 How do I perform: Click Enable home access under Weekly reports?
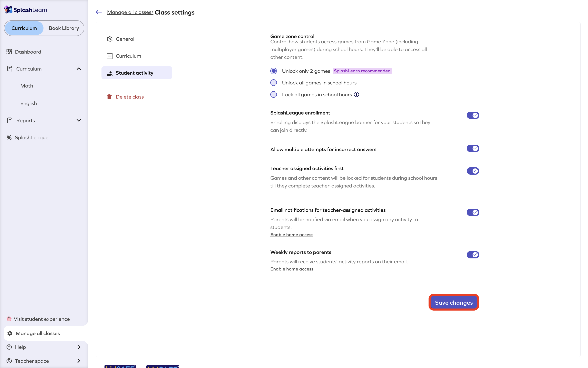coord(292,269)
